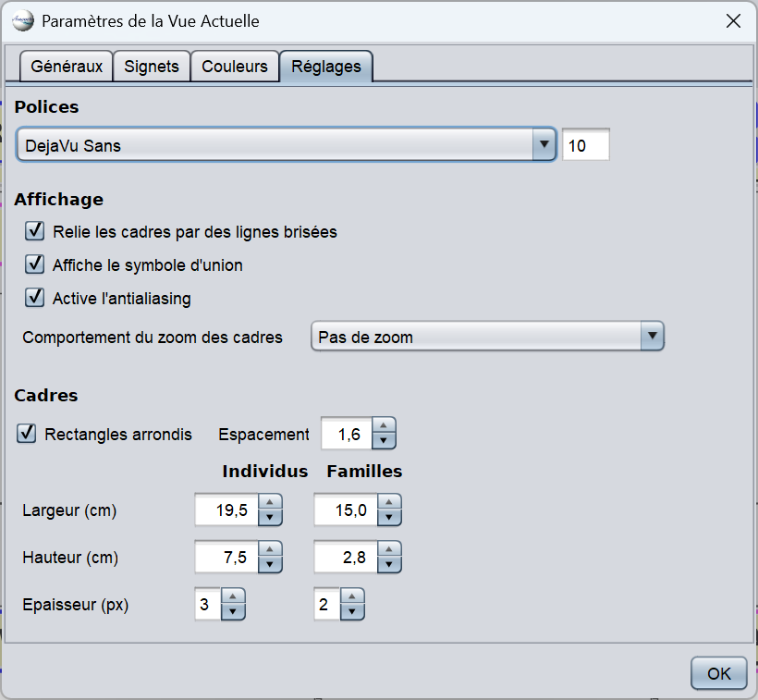Toggle 'Active l'antialiasing' checkbox

coord(36,298)
